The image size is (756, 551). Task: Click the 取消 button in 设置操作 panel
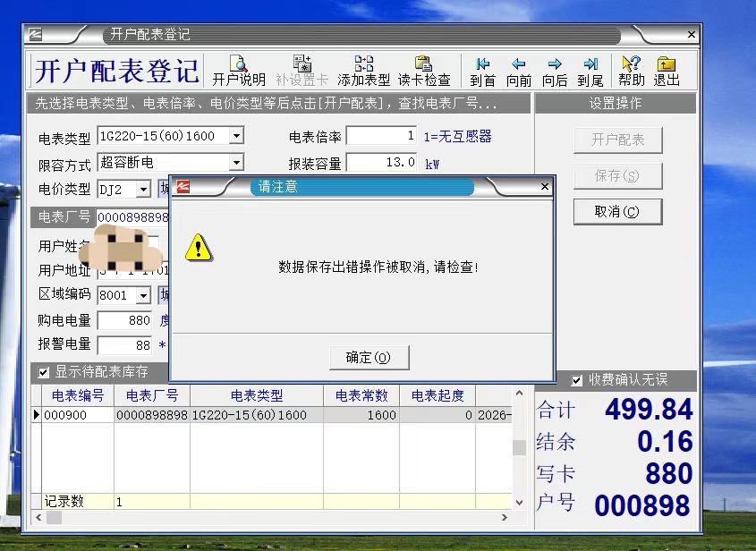pyautogui.click(x=617, y=212)
